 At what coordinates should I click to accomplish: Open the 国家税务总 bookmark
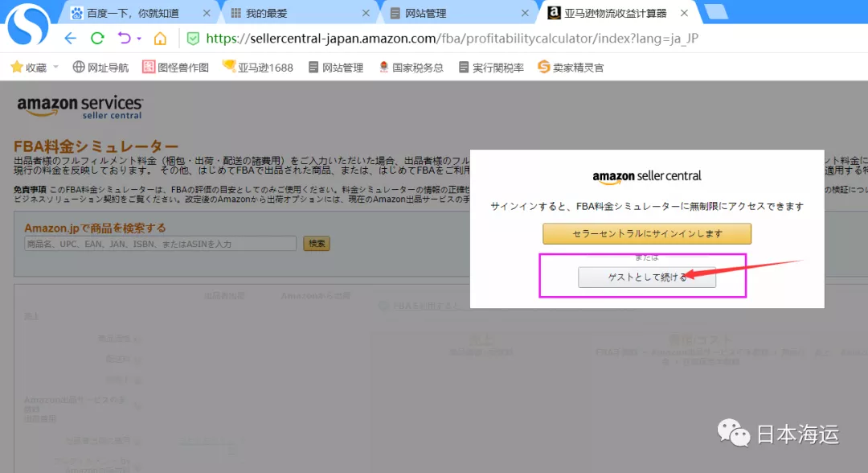click(411, 68)
